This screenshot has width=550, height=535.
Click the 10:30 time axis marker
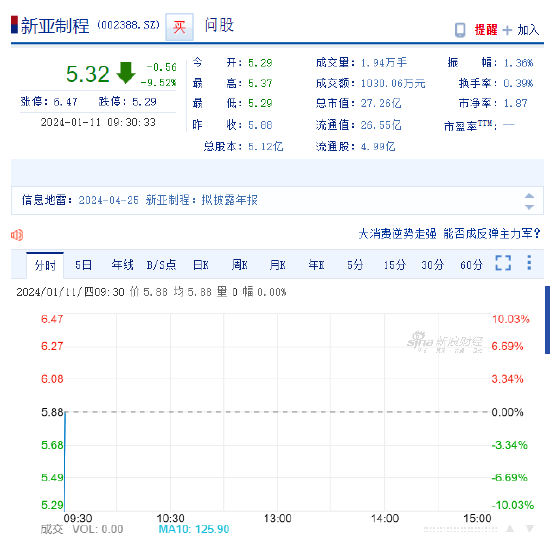pyautogui.click(x=170, y=518)
